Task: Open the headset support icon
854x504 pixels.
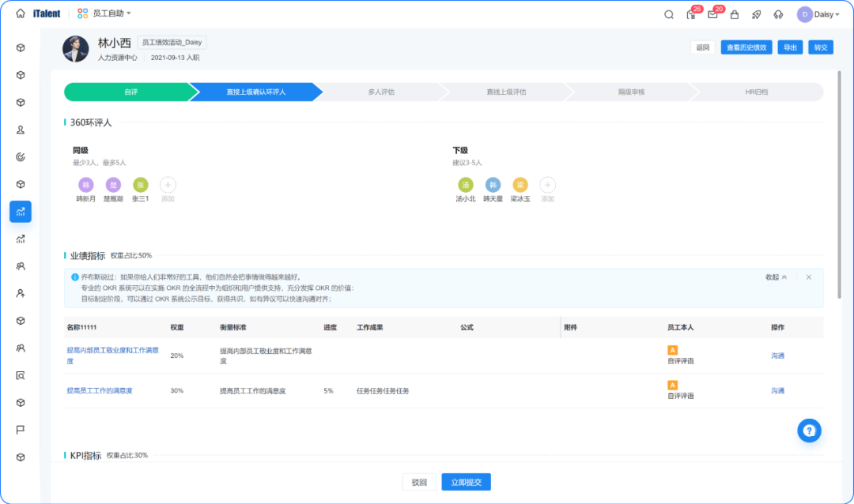Action: tap(778, 14)
